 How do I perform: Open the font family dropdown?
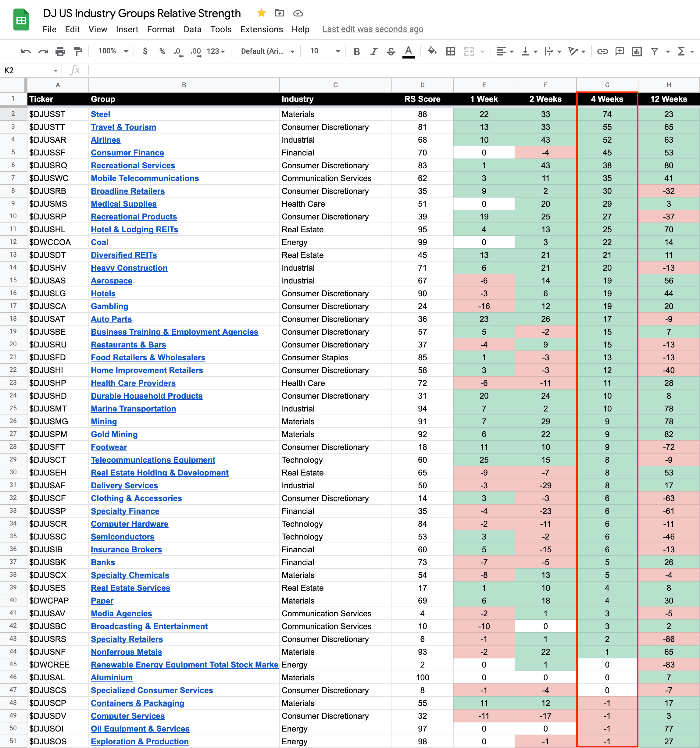(267, 51)
